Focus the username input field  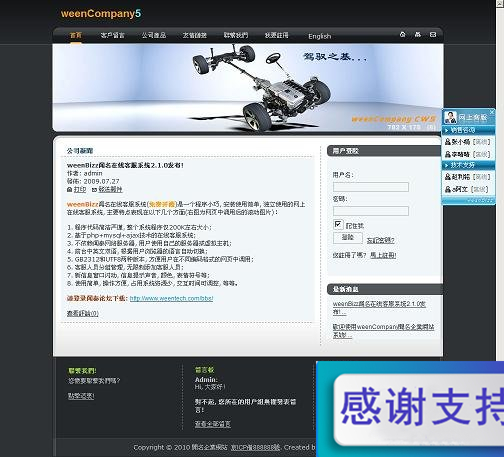371,187
